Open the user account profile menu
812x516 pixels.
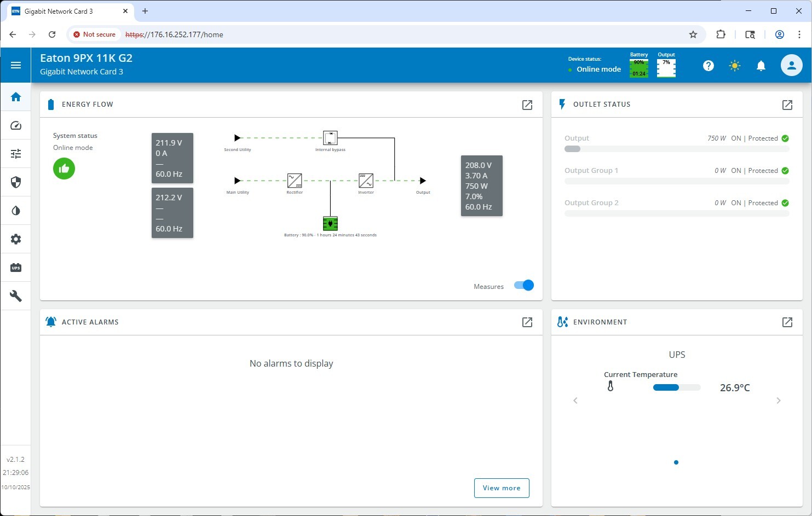click(x=791, y=66)
